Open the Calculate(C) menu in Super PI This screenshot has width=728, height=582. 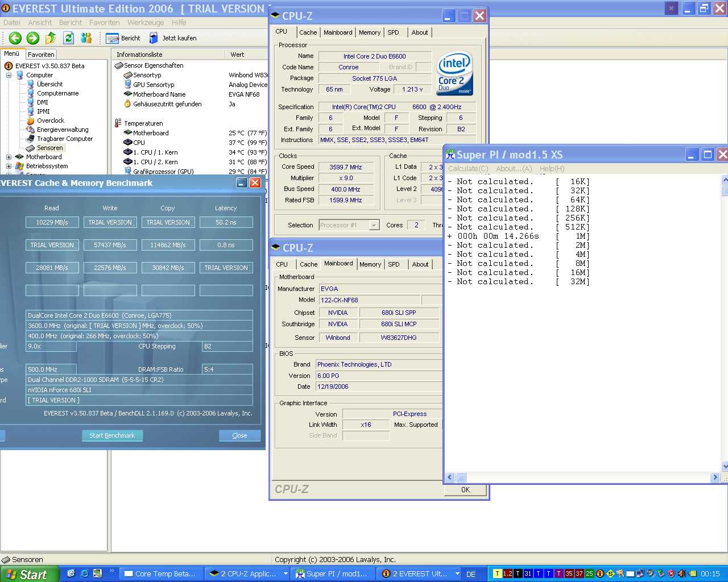click(468, 169)
